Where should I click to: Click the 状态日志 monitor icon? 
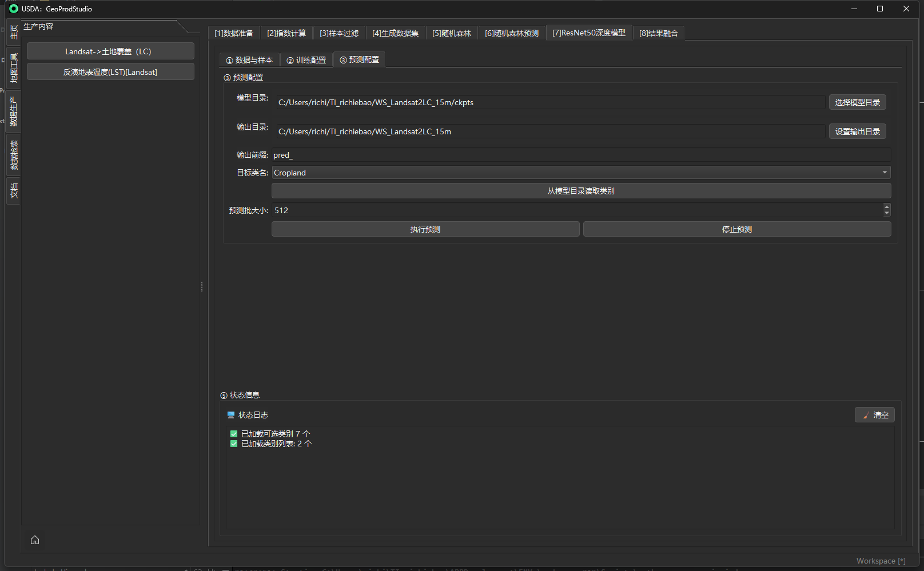tap(231, 415)
